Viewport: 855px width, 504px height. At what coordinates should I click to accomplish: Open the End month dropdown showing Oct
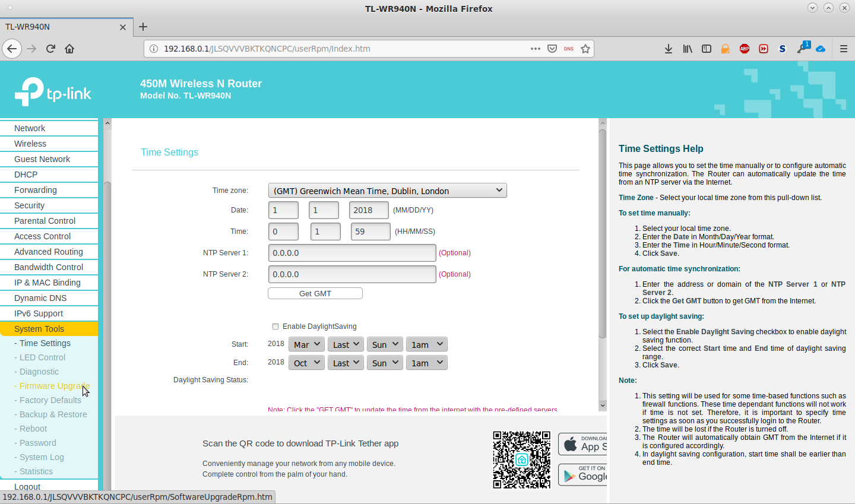click(306, 363)
